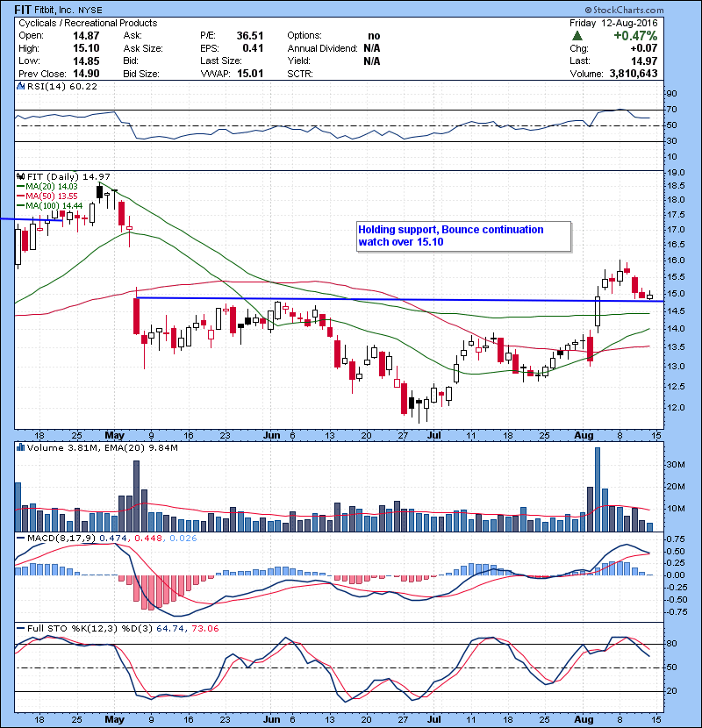Click the May label on price chart axis
702x728 pixels.
(x=114, y=435)
